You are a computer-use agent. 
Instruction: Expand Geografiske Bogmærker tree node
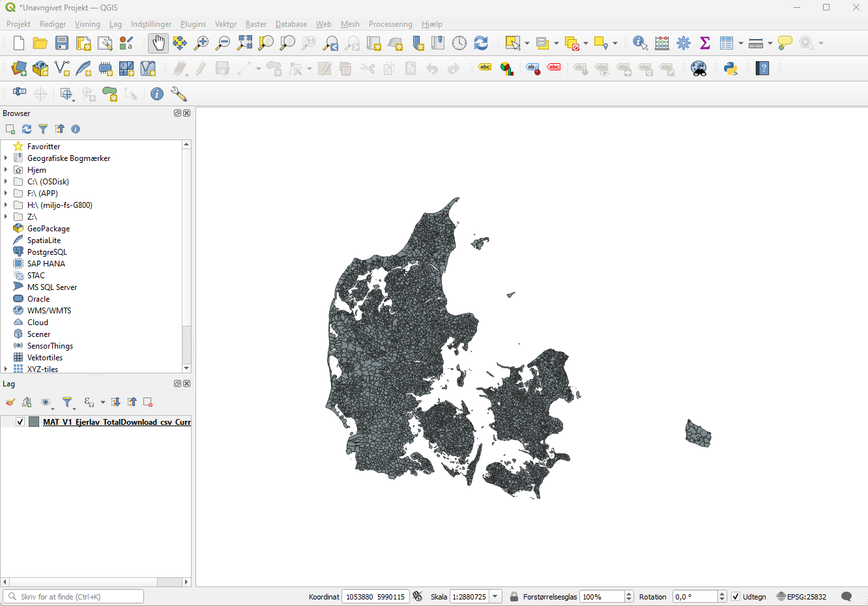[x=6, y=158]
